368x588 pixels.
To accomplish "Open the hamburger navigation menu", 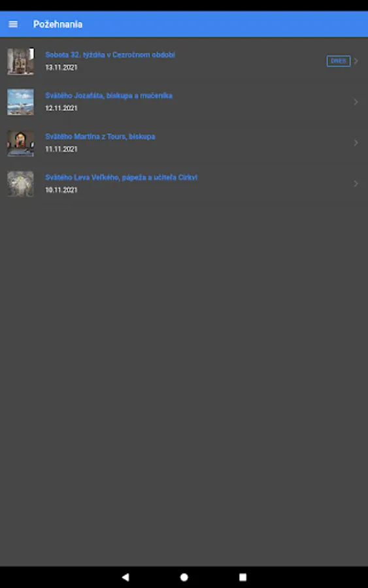I will click(13, 24).
